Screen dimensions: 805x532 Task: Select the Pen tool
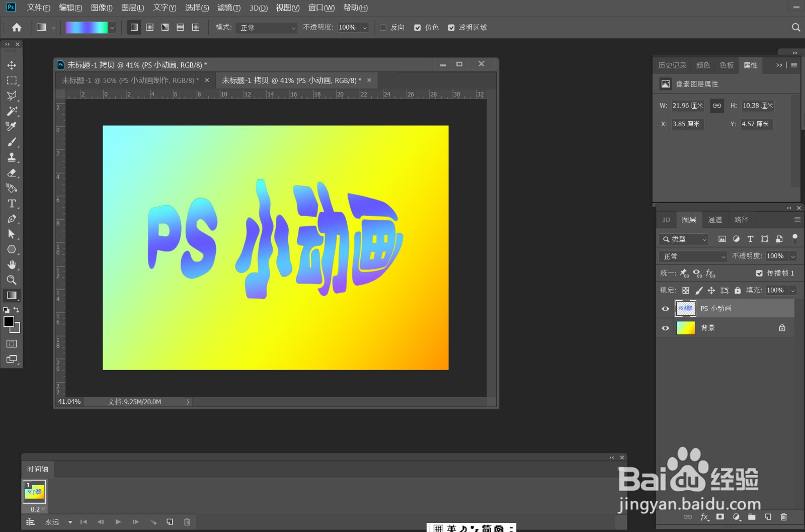12,218
